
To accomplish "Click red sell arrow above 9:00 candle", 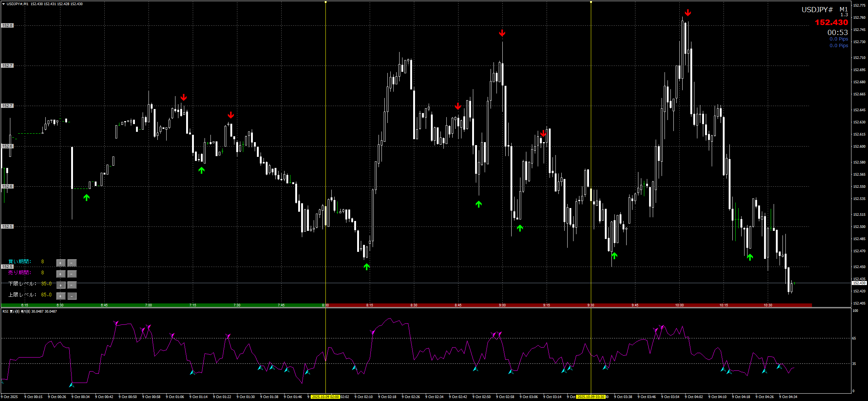I will (x=502, y=33).
